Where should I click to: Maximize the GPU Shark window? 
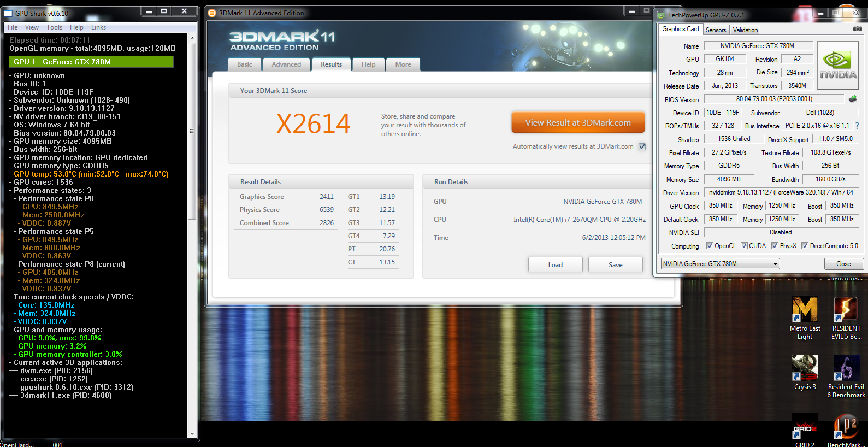pos(164,11)
